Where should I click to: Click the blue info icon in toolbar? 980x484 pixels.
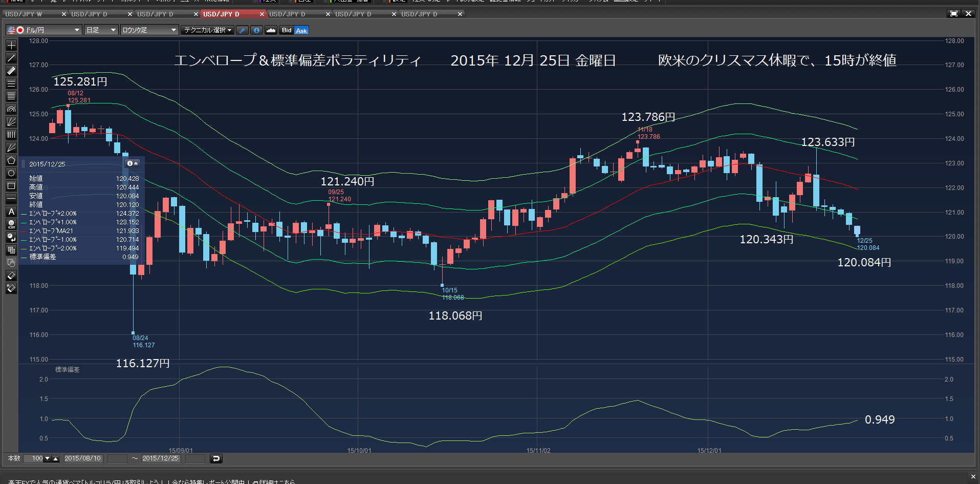click(x=257, y=30)
